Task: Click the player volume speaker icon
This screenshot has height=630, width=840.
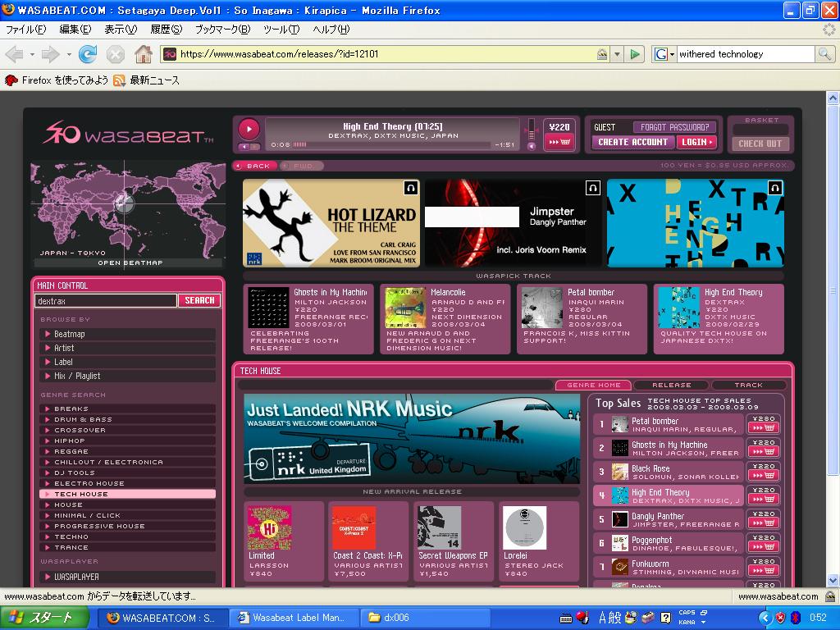Action: click(x=532, y=146)
